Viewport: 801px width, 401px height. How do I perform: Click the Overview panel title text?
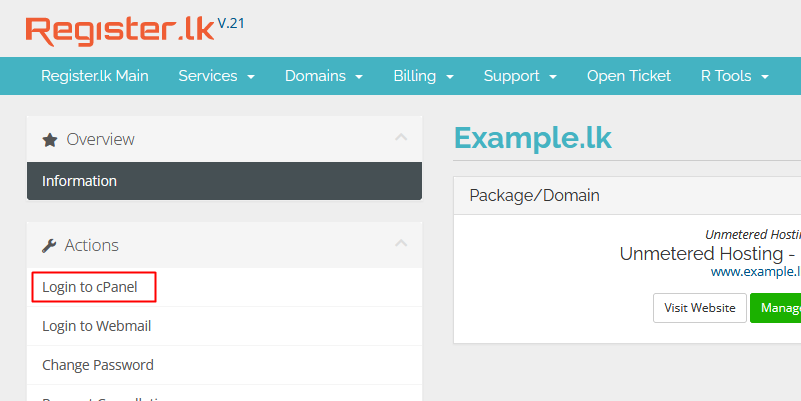pyautogui.click(x=101, y=139)
